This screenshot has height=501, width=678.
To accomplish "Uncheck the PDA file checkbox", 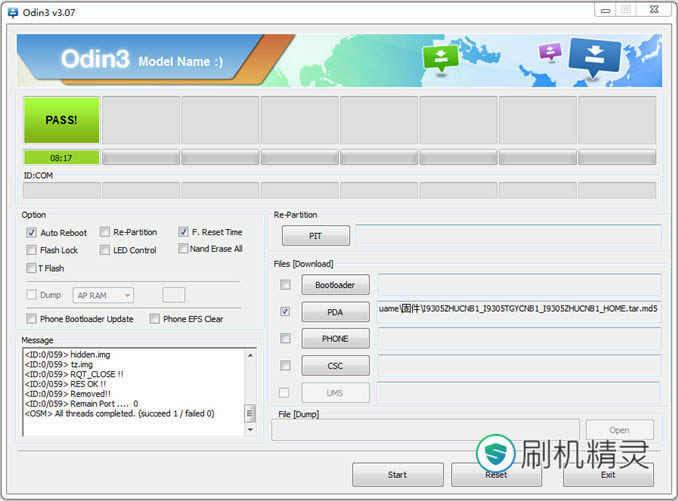I will coord(286,312).
